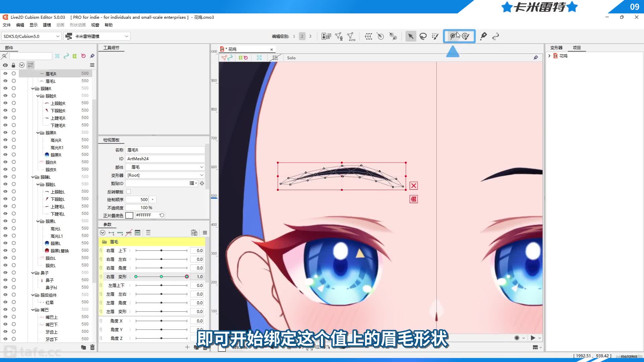Viewport: 644px width, 362px height.
Task: Open the 部件 dropdown showing 眉毛
Action: (x=165, y=167)
